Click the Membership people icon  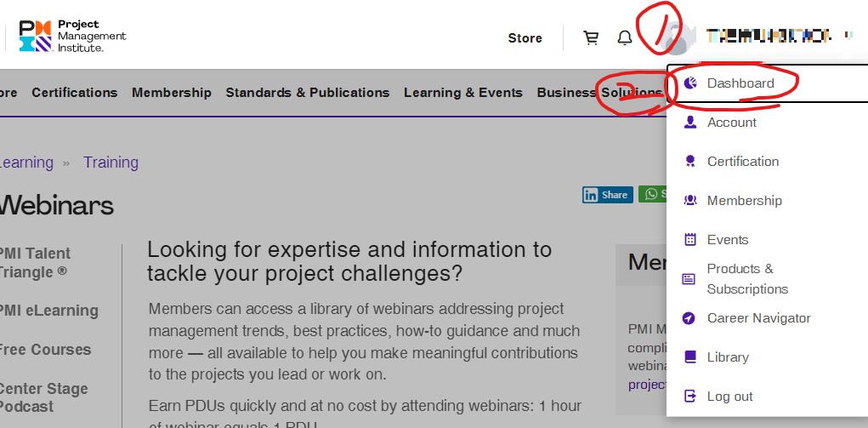(x=689, y=201)
